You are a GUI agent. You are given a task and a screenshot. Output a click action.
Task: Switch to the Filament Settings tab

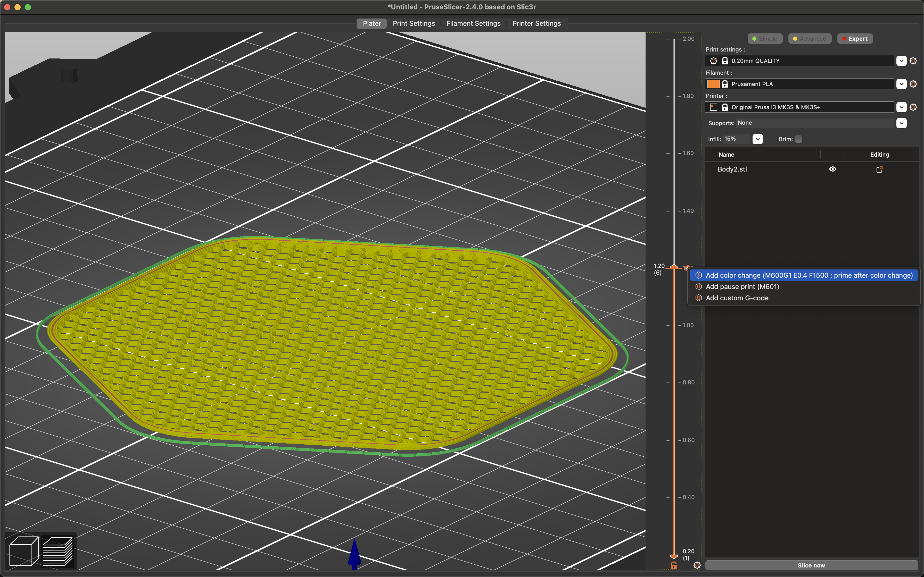coord(473,23)
